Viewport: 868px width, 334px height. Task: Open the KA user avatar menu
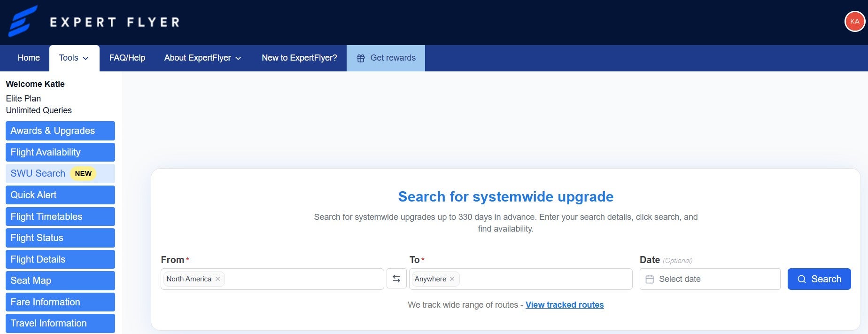tap(854, 22)
